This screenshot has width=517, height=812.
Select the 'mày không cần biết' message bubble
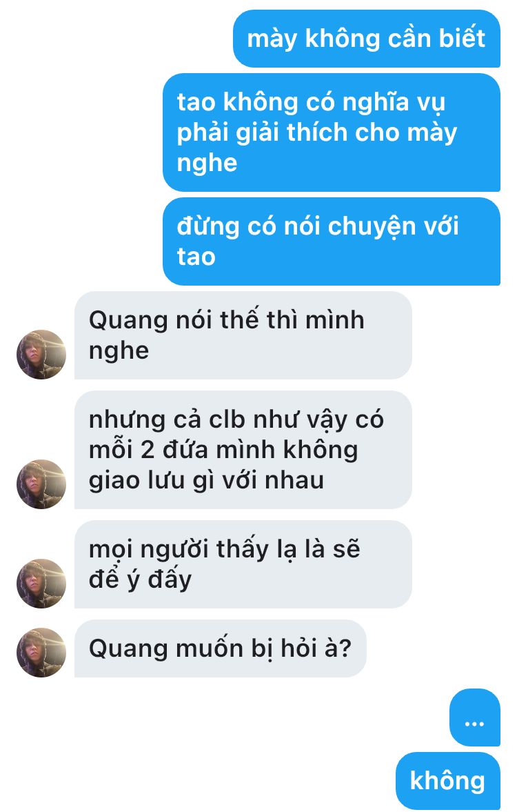click(x=367, y=39)
